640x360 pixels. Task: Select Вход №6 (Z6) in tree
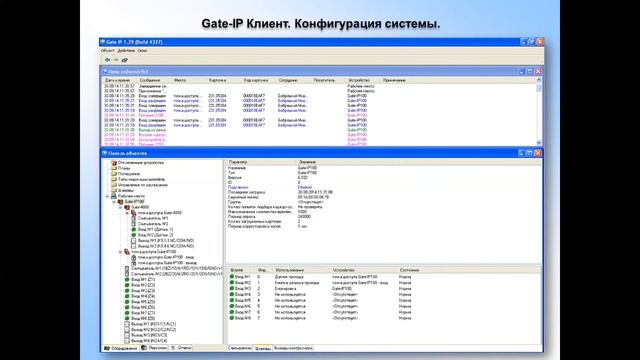143,307
